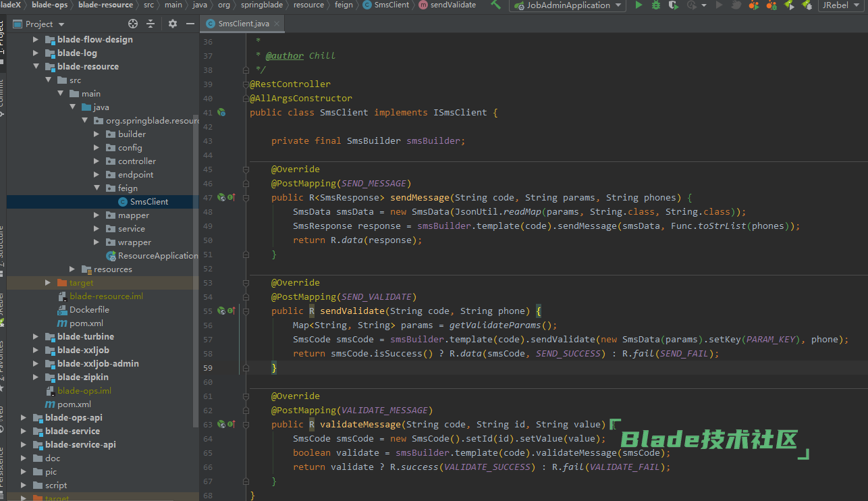
Task: Run with coverage using the shield icon
Action: click(x=673, y=5)
